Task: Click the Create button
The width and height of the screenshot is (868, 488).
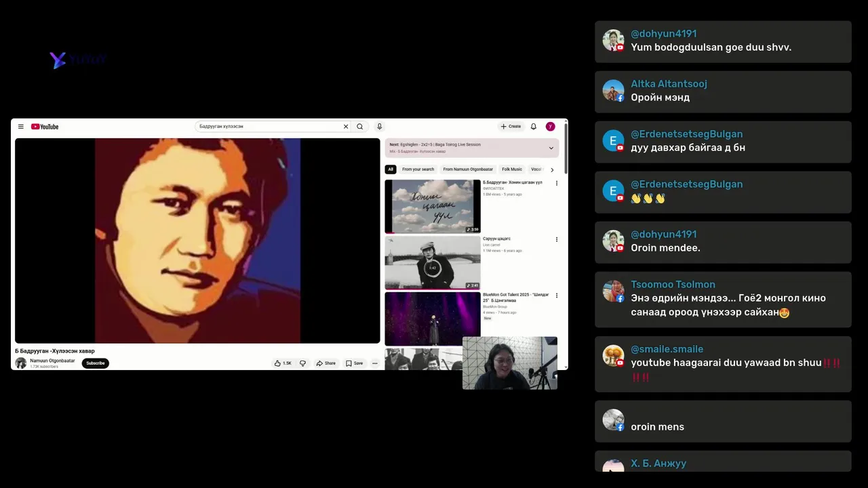Action: click(x=511, y=127)
